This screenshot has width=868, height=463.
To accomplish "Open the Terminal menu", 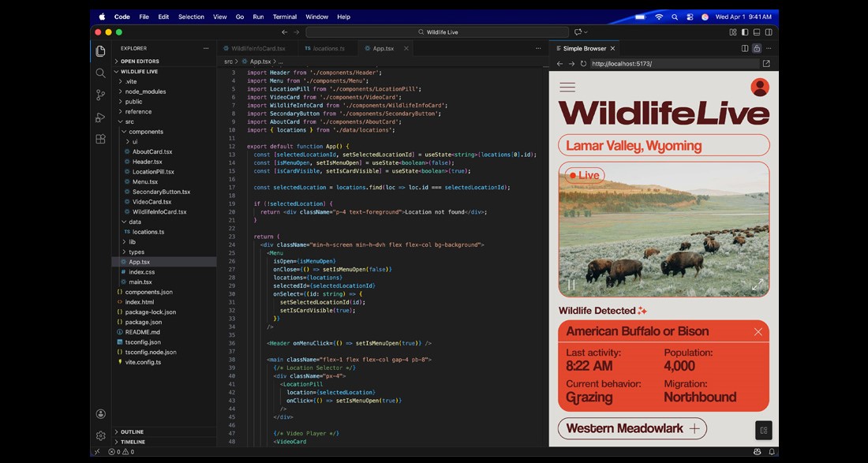I will (x=285, y=17).
